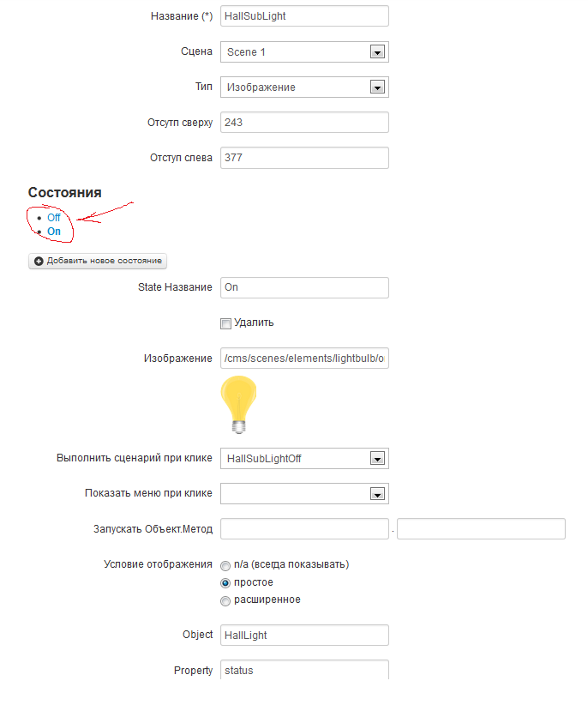
Task: Open the On state link
Action: click(x=54, y=232)
